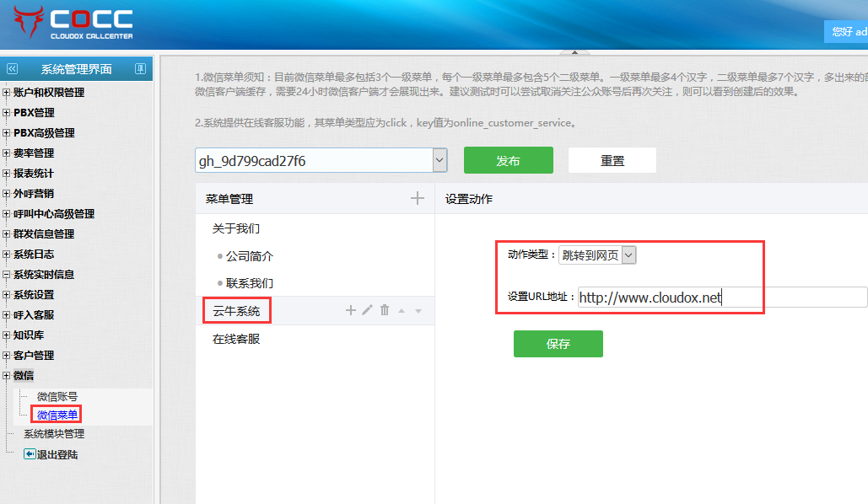Collapse the 系统实时信息 tree node
The image size is (868, 504).
[7, 275]
